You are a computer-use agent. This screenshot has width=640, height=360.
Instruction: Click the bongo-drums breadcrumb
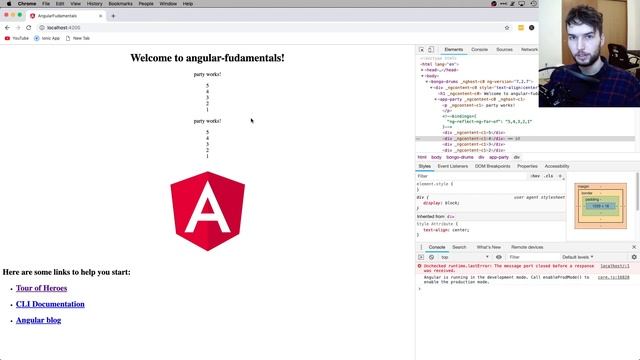click(x=460, y=157)
